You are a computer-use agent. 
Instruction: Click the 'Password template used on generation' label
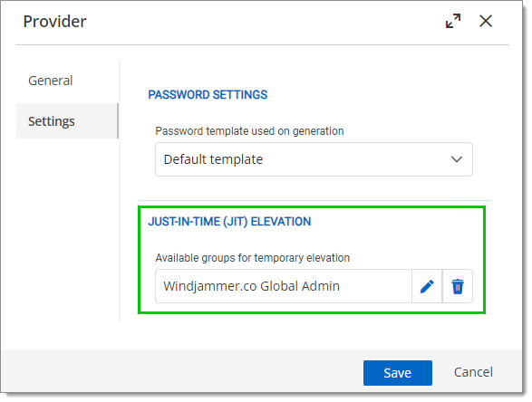coord(249,131)
